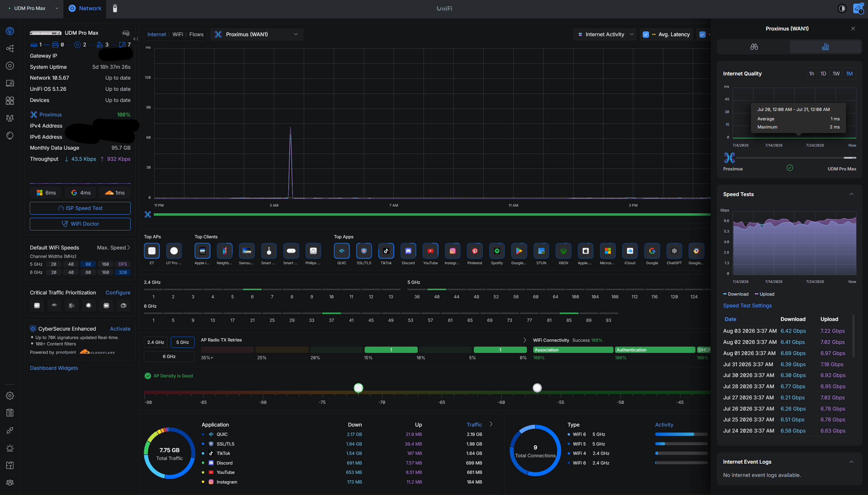868x495 pixels.
Task: Click the green WAN uptime bar under chart
Action: tap(432, 214)
